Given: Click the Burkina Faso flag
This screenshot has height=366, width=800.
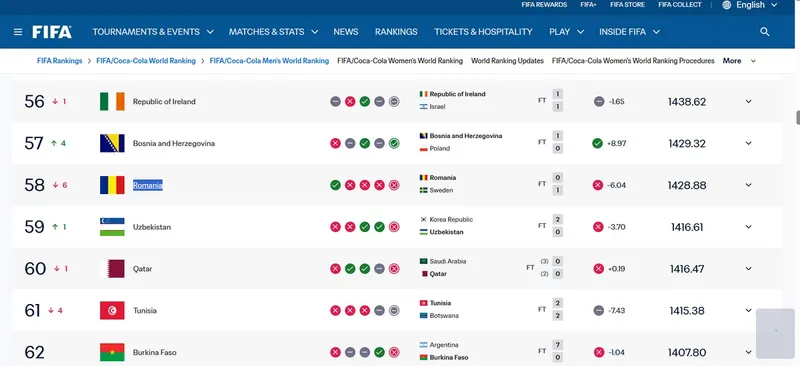Looking at the screenshot, I should click(112, 352).
